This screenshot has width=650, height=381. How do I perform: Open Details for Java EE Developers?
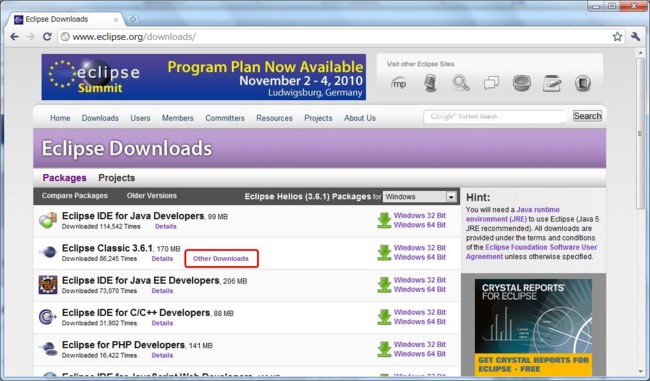click(162, 291)
